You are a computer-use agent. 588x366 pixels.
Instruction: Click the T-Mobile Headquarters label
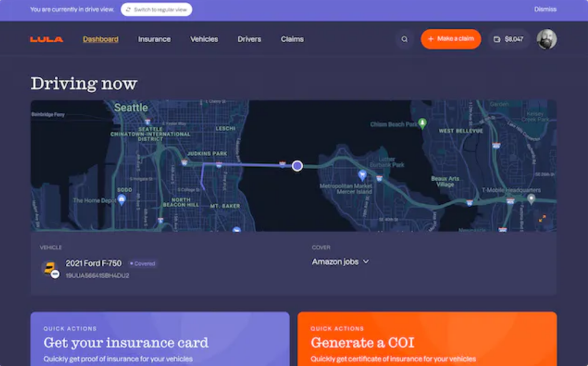pos(511,190)
